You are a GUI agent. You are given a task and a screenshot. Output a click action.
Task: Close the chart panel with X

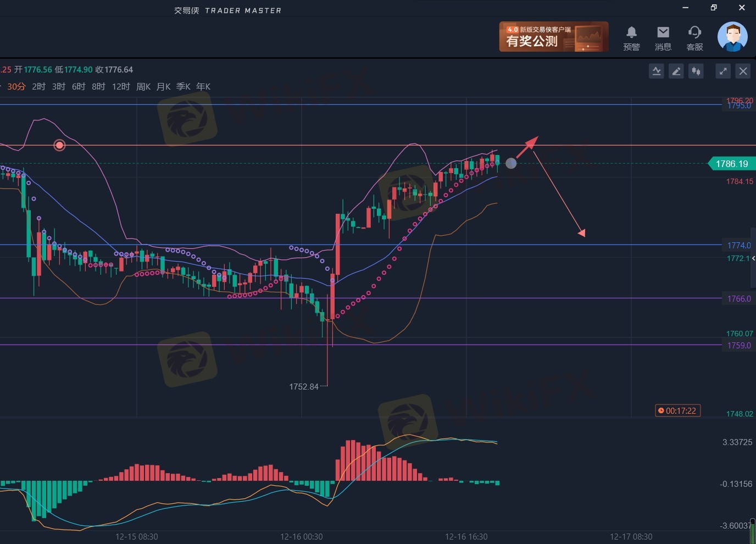click(x=743, y=71)
